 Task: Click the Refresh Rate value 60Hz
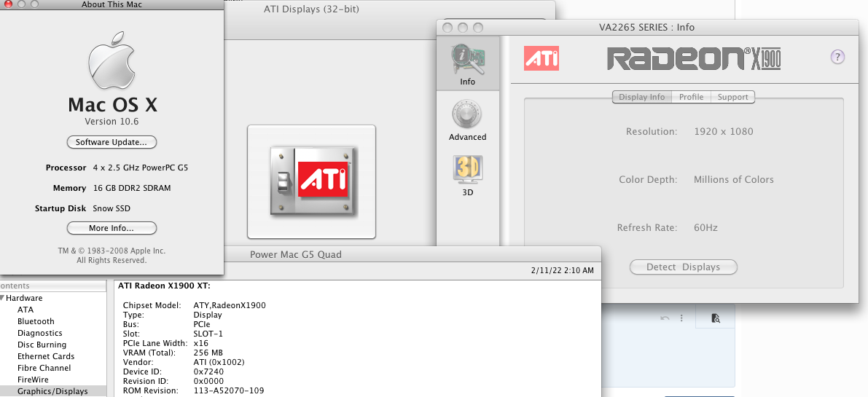tap(705, 227)
